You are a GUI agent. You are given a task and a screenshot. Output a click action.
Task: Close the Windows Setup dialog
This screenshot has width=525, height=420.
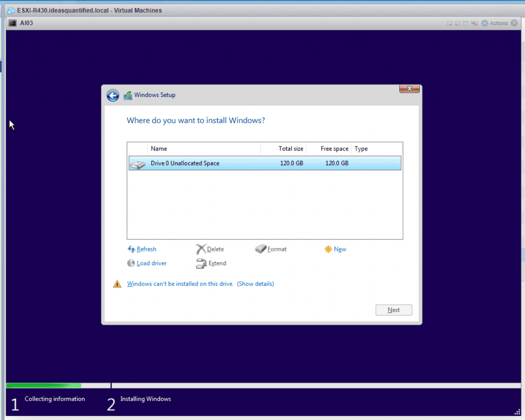(409, 89)
